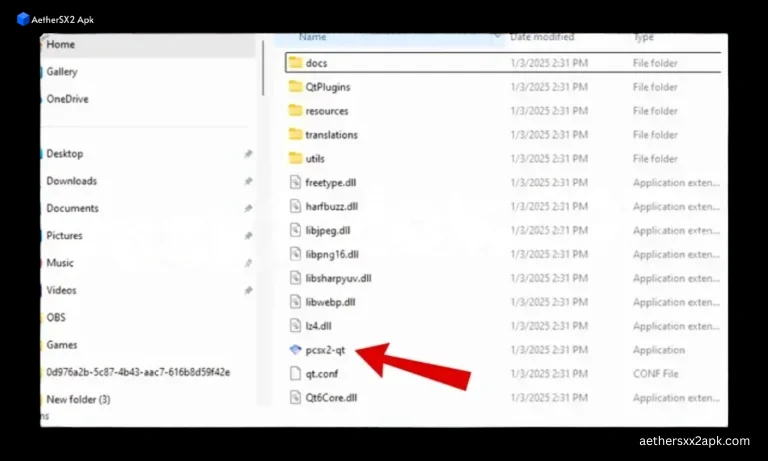
Task: Open Gallery in the navigation pane
Action: click(x=62, y=72)
